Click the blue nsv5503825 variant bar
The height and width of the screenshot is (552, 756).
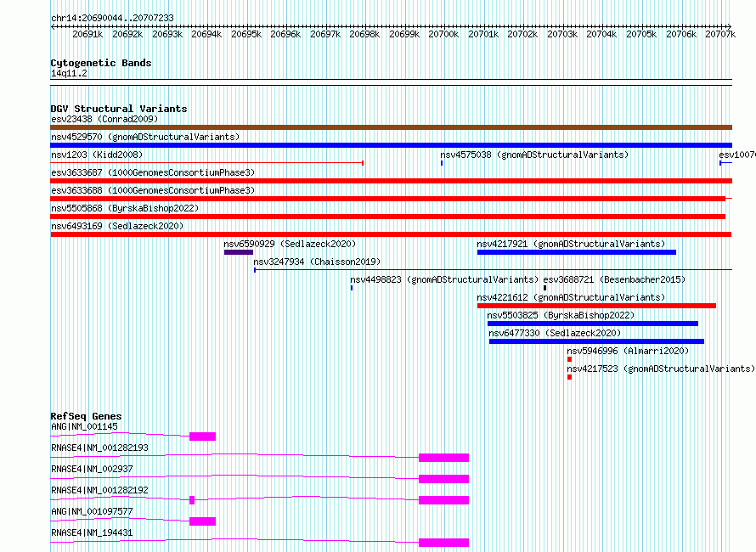click(x=593, y=324)
